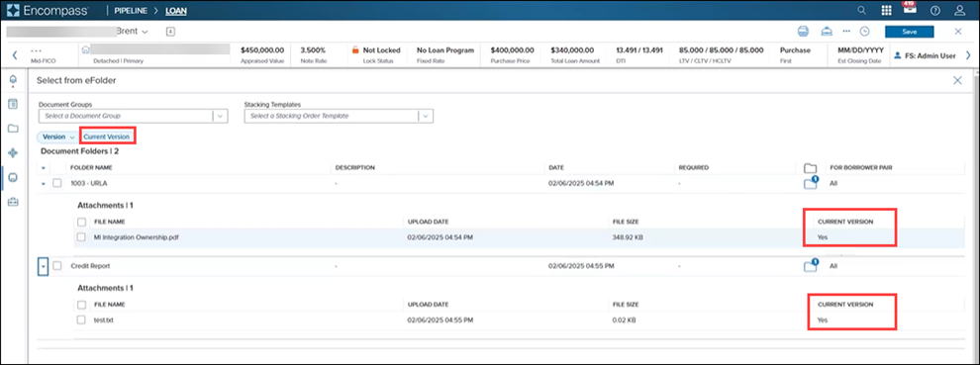Sort by FOLDER NAME column header
This screenshot has height=365, width=980.
(x=91, y=167)
